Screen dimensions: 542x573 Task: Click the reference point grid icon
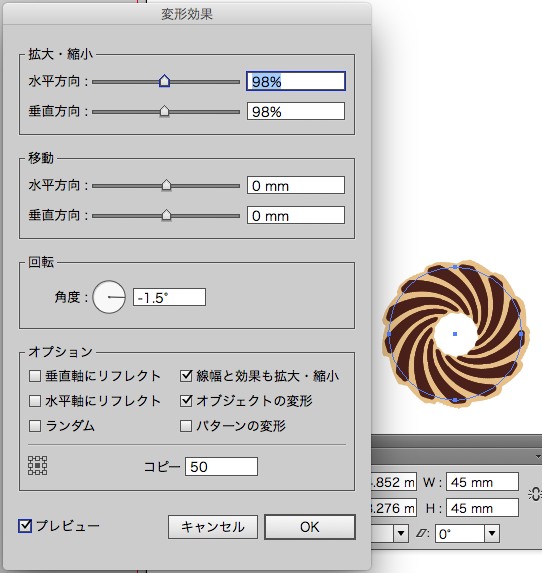tap(38, 466)
